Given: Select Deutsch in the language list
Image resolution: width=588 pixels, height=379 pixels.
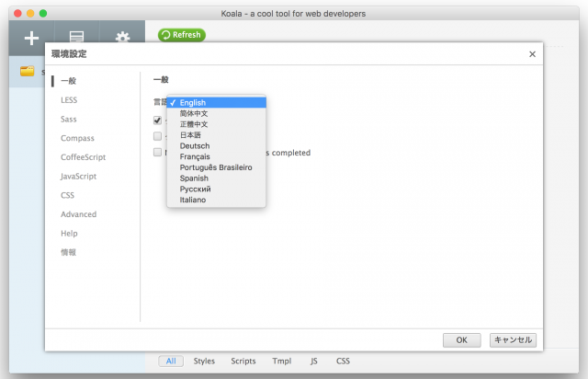Looking at the screenshot, I should click(194, 146).
